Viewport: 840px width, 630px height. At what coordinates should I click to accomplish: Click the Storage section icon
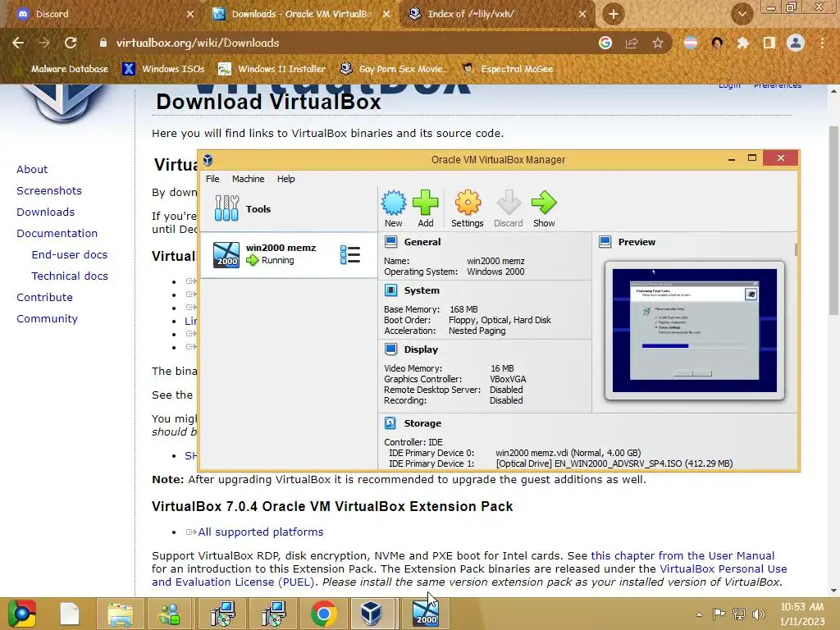(390, 423)
